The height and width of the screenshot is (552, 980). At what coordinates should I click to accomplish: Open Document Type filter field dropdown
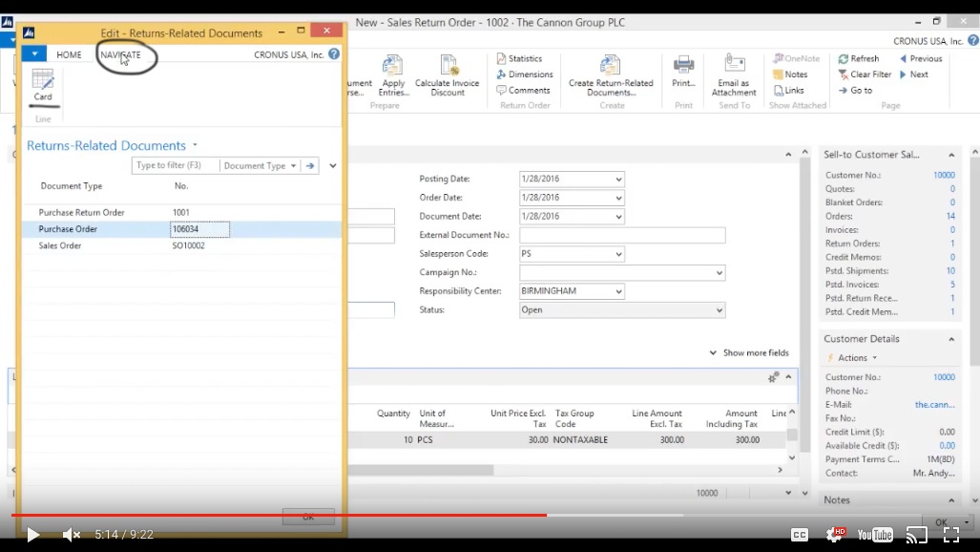293,166
